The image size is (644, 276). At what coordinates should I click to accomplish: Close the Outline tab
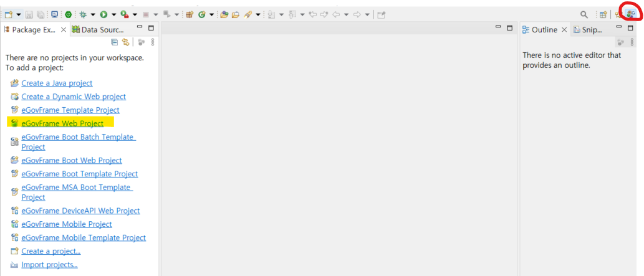(564, 29)
